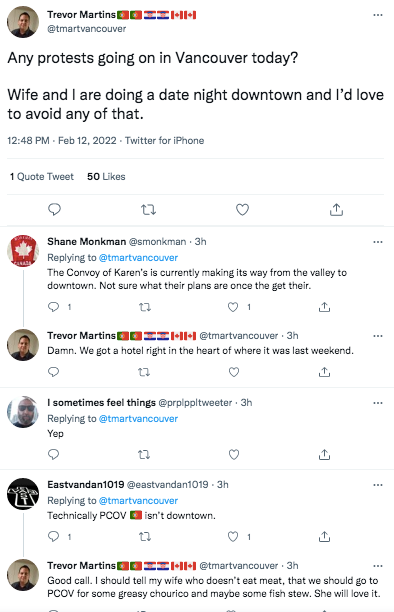394x612 pixels.
Task: Open the 12:48 PM · Feb 12, 2022 timestamp
Action: tap(62, 141)
